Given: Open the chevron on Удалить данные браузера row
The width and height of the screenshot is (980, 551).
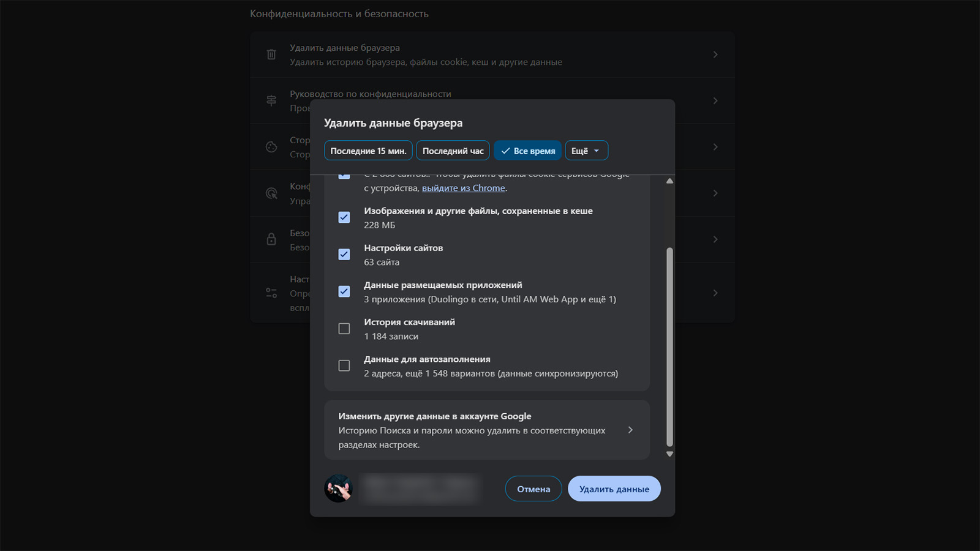Looking at the screenshot, I should (715, 54).
